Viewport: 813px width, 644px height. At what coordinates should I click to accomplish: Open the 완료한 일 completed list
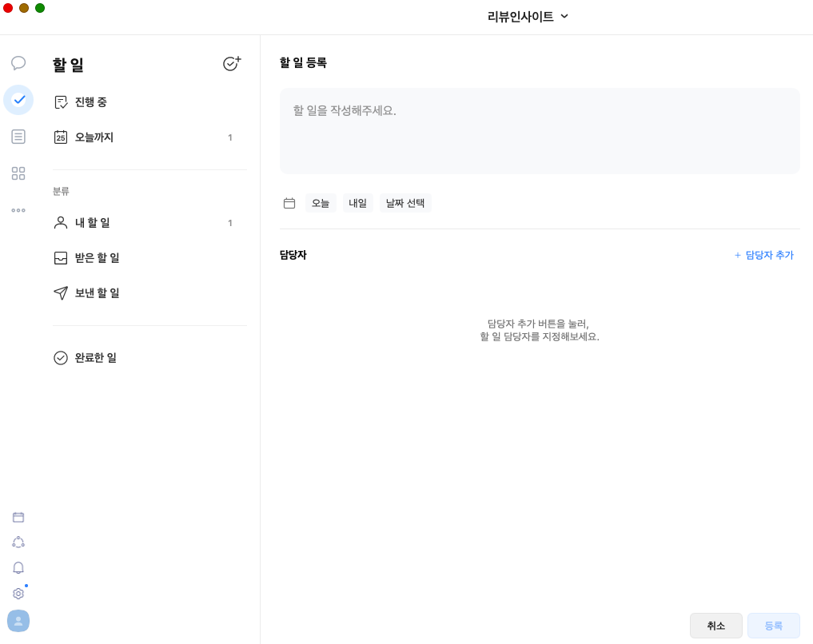pyautogui.click(x=95, y=358)
